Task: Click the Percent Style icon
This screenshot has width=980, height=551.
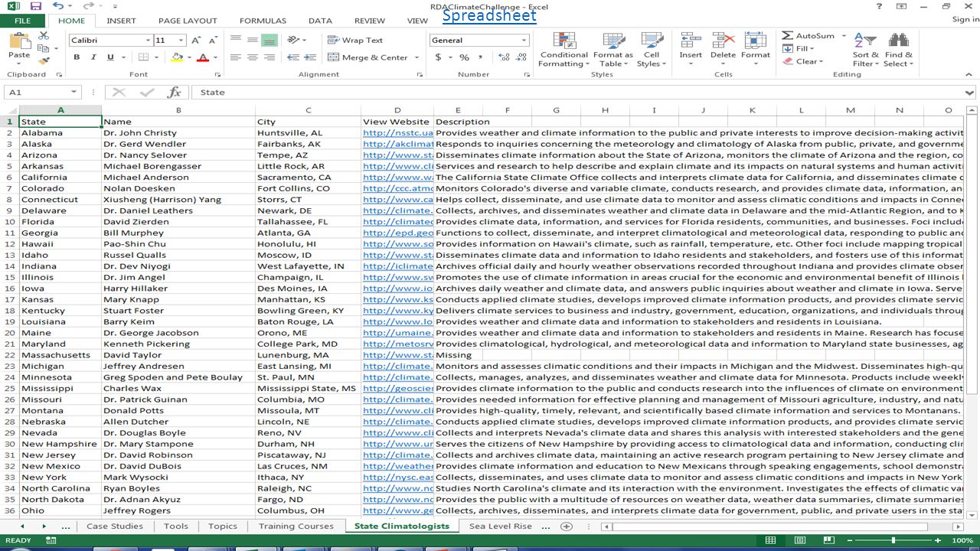Action: click(x=464, y=57)
